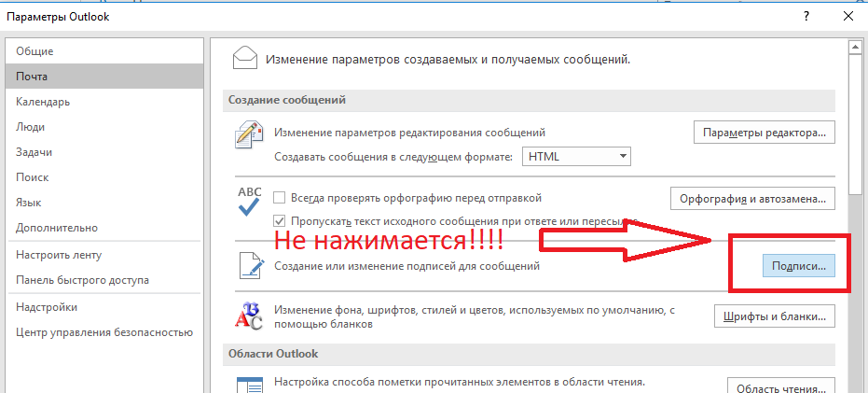
Task: Close the Параметры Outlook dialog
Action: tap(848, 17)
